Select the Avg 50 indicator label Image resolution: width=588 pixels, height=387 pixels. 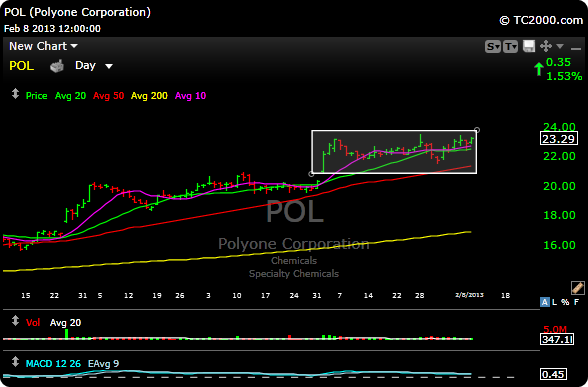pos(108,96)
